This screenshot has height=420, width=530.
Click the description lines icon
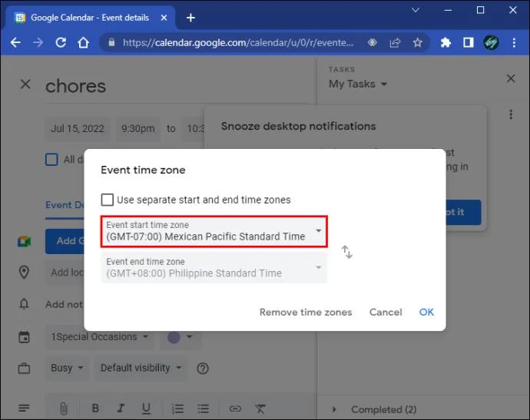click(x=24, y=408)
